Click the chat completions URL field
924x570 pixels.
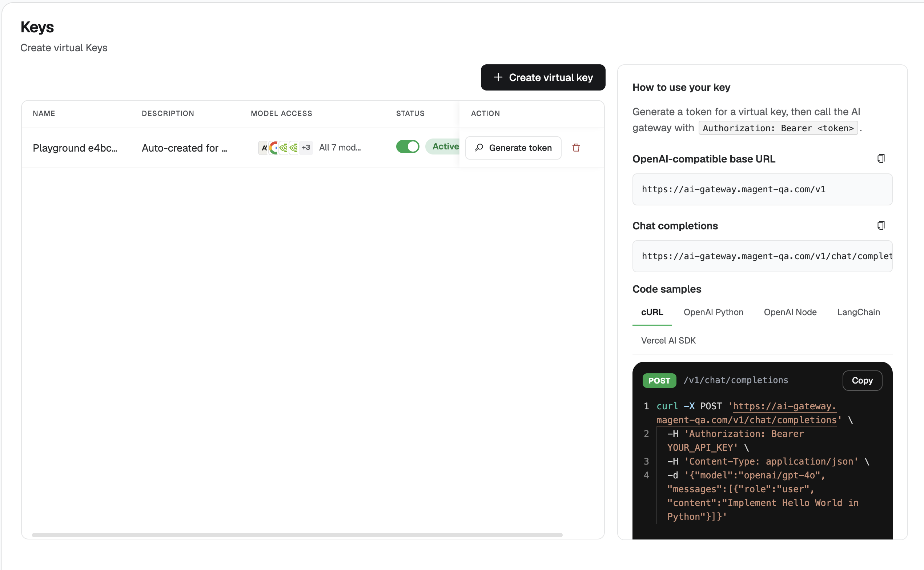click(762, 256)
